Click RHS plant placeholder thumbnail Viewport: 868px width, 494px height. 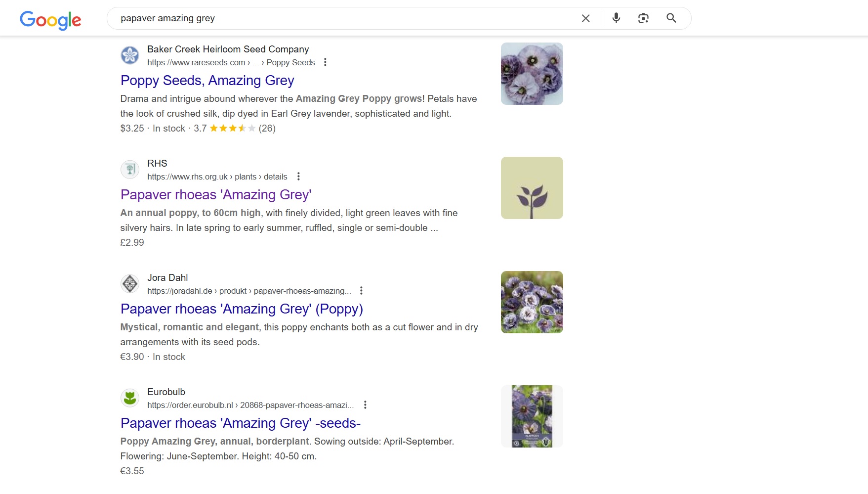(x=532, y=188)
